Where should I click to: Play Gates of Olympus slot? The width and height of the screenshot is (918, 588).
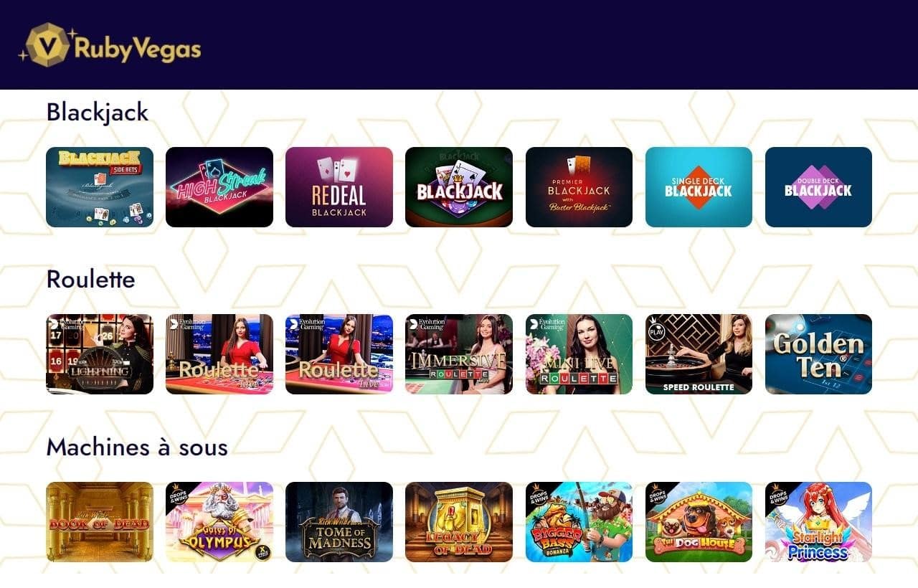pos(219,522)
